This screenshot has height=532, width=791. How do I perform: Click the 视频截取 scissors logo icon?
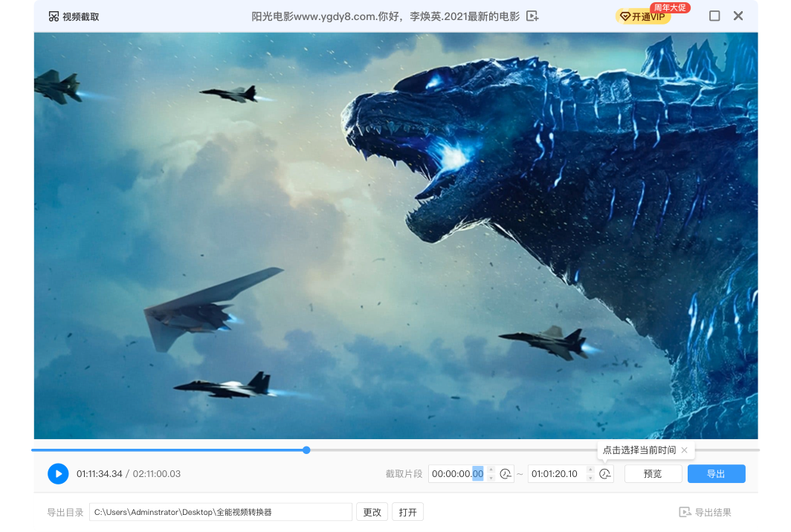(54, 16)
